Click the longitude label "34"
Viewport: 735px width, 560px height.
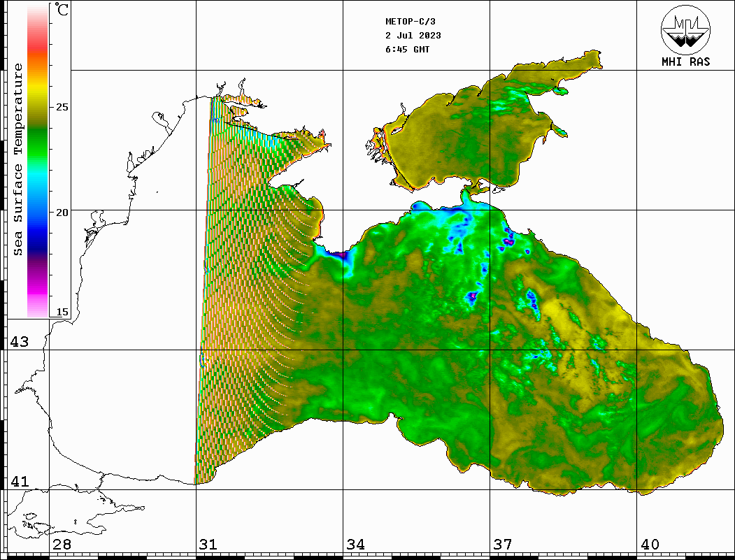pos(355,545)
